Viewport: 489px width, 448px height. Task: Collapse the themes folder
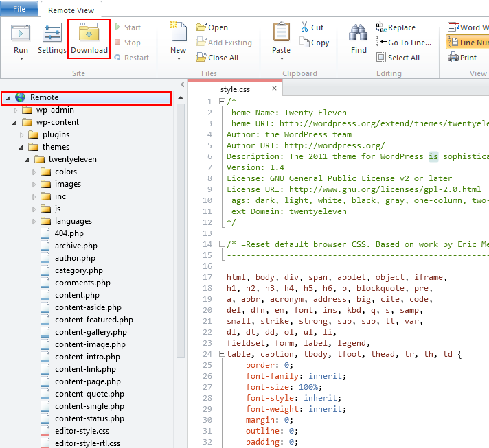click(x=21, y=148)
